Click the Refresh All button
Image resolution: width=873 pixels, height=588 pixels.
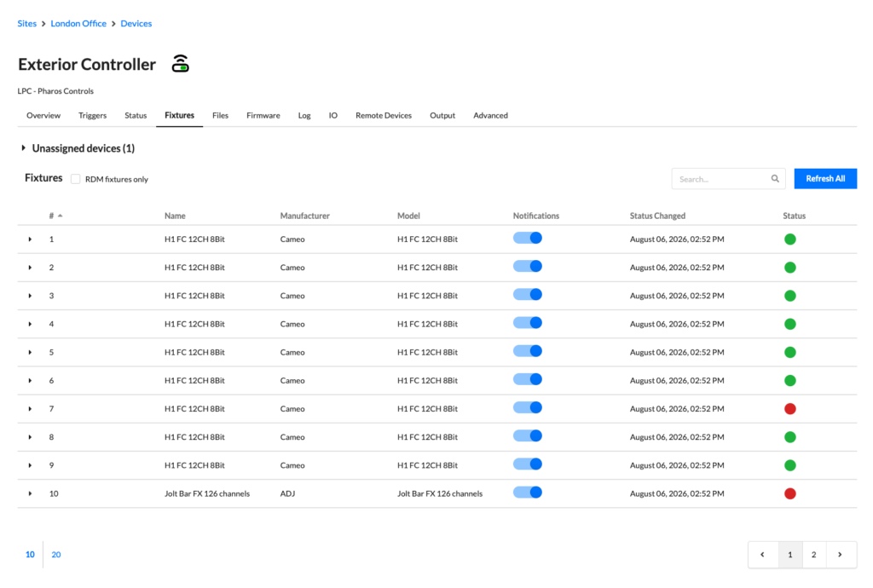[x=825, y=179]
